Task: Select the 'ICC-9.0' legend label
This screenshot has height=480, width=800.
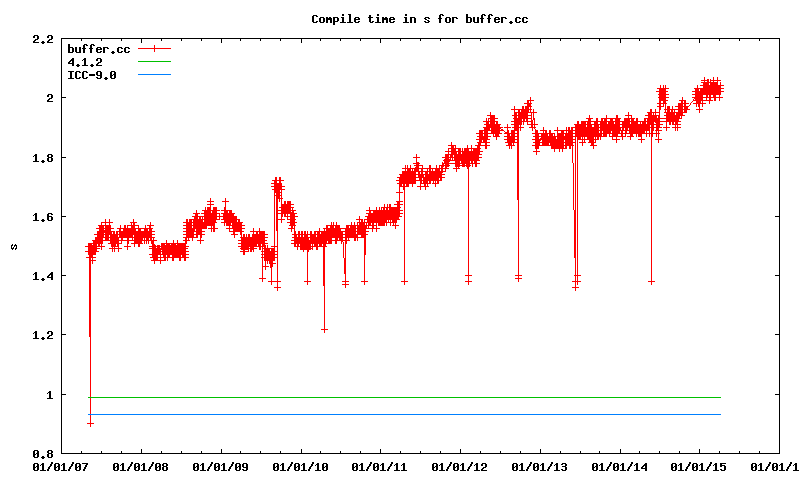Action: coord(92,75)
